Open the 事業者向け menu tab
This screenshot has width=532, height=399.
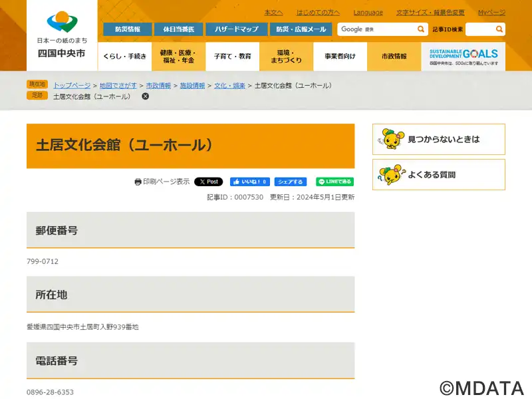click(340, 57)
